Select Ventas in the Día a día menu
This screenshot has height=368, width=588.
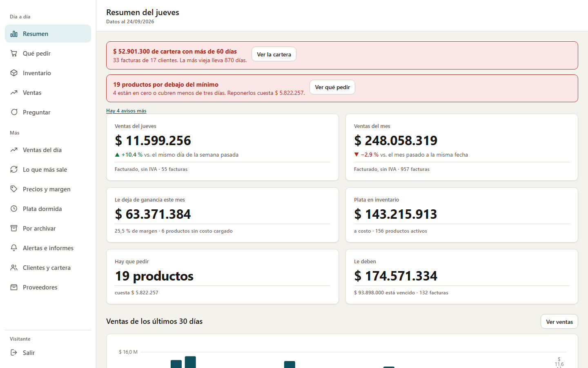tap(48, 92)
